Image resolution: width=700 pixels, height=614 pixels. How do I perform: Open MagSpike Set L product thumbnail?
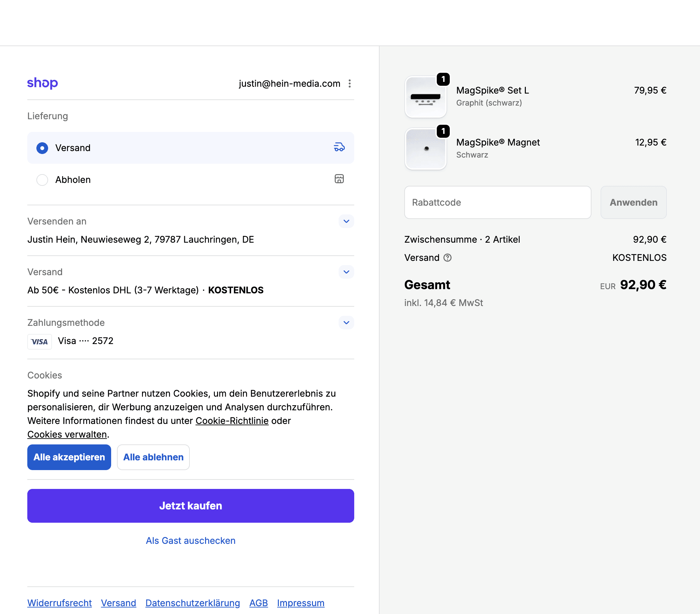point(425,97)
